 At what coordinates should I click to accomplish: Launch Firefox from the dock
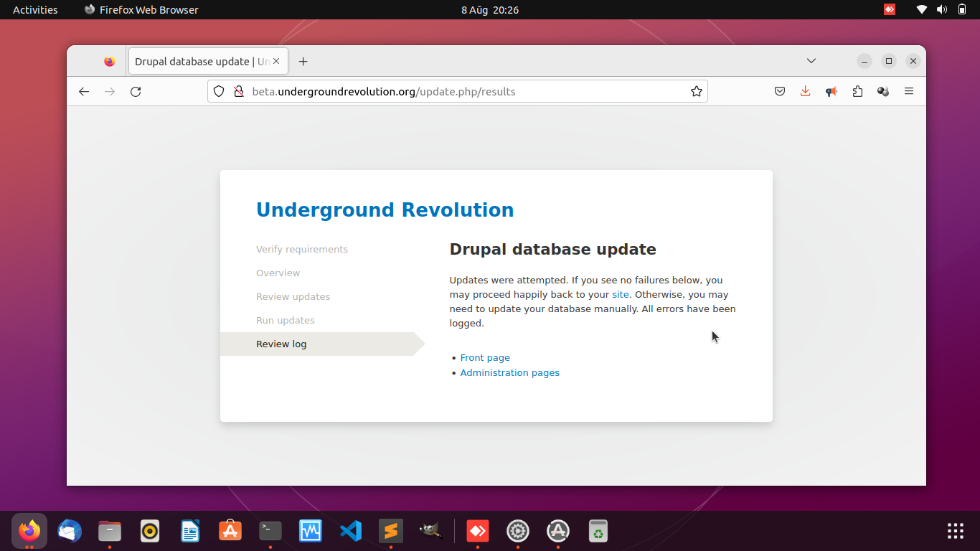pos(29,531)
